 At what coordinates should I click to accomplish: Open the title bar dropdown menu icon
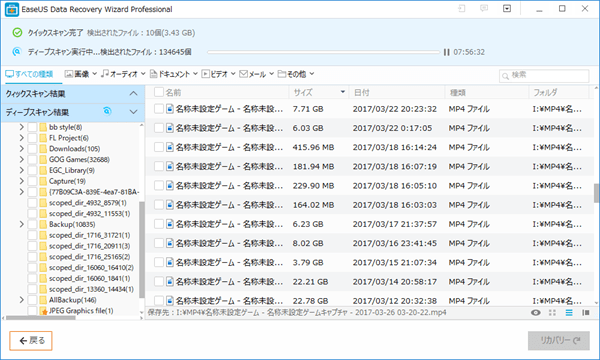(x=507, y=8)
